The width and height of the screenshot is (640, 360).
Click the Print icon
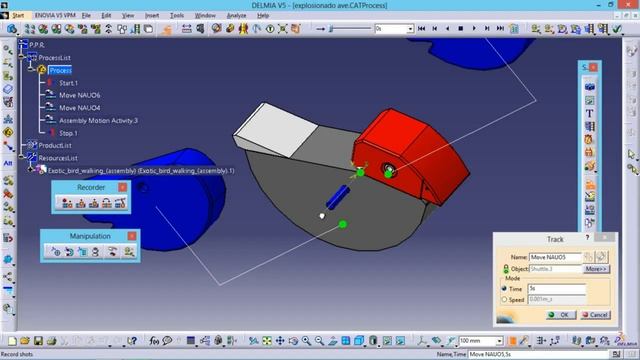[x=51, y=340]
